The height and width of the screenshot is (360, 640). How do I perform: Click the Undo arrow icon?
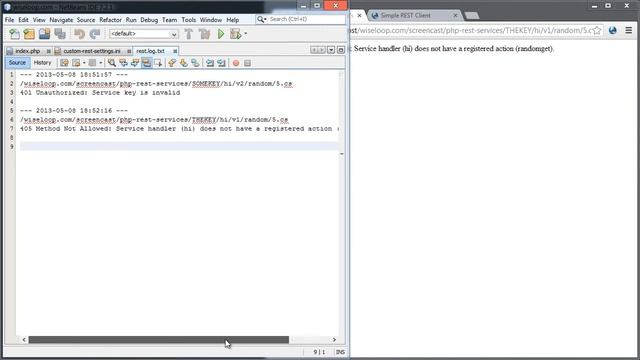pyautogui.click(x=80, y=34)
